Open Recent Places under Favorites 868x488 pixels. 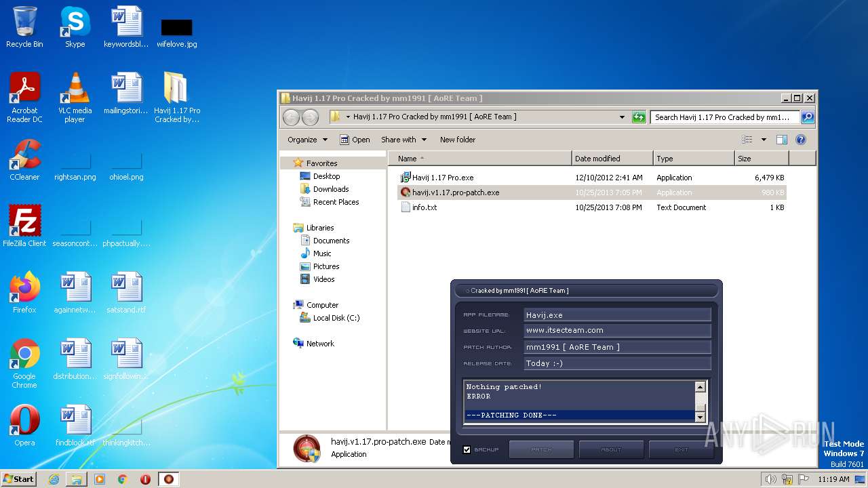(x=336, y=202)
